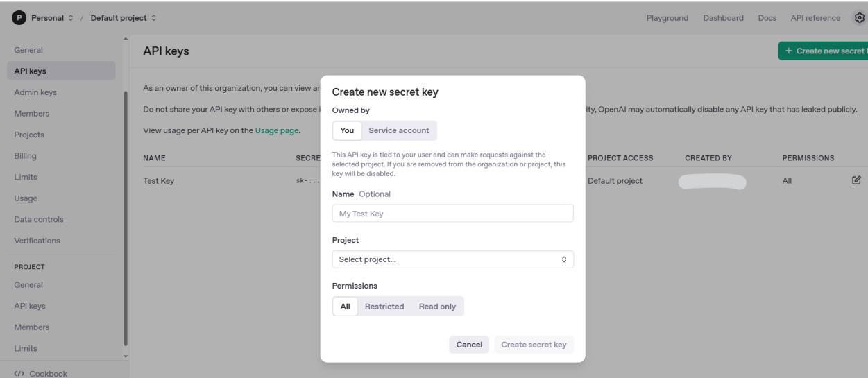
Task: Select organization API keys in sidebar
Action: pyautogui.click(x=61, y=71)
